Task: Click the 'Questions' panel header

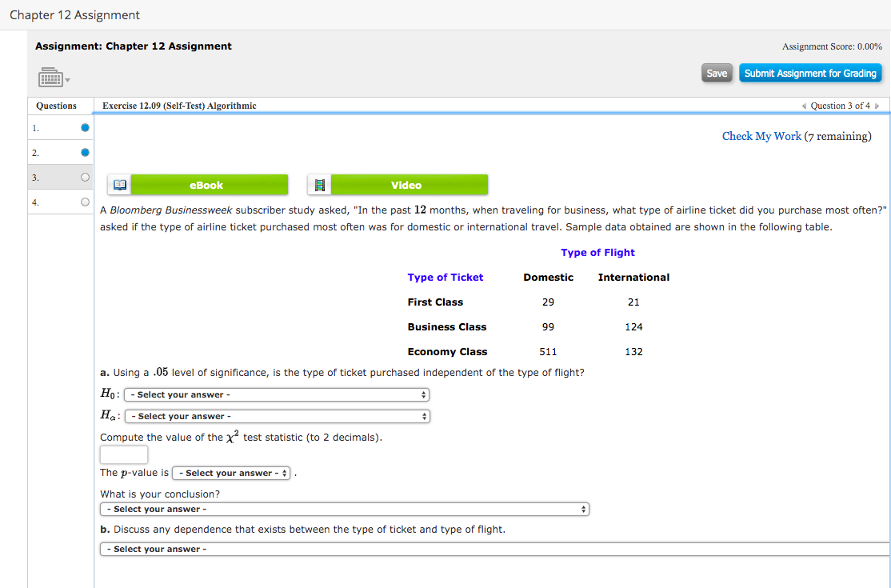Action: point(56,106)
